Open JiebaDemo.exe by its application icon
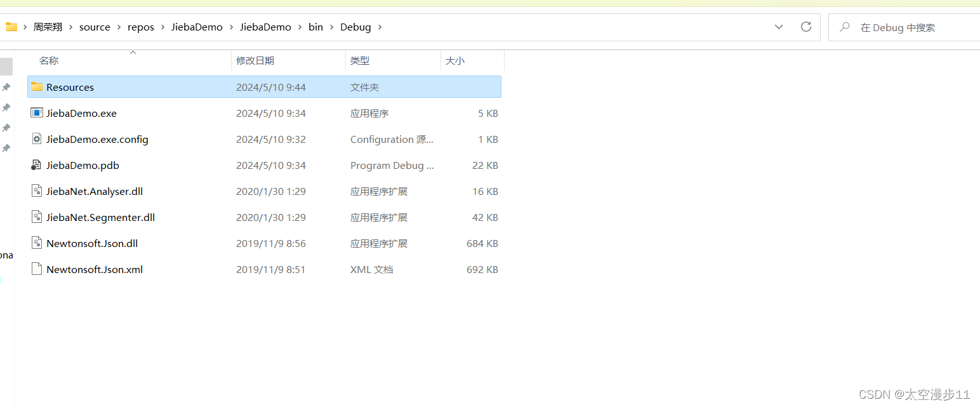 click(x=37, y=113)
